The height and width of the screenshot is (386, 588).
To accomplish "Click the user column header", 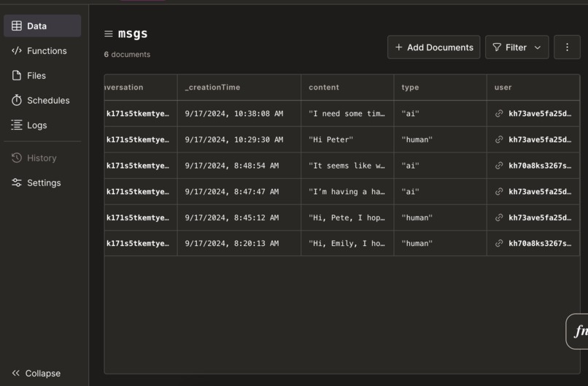I will pyautogui.click(x=533, y=87).
